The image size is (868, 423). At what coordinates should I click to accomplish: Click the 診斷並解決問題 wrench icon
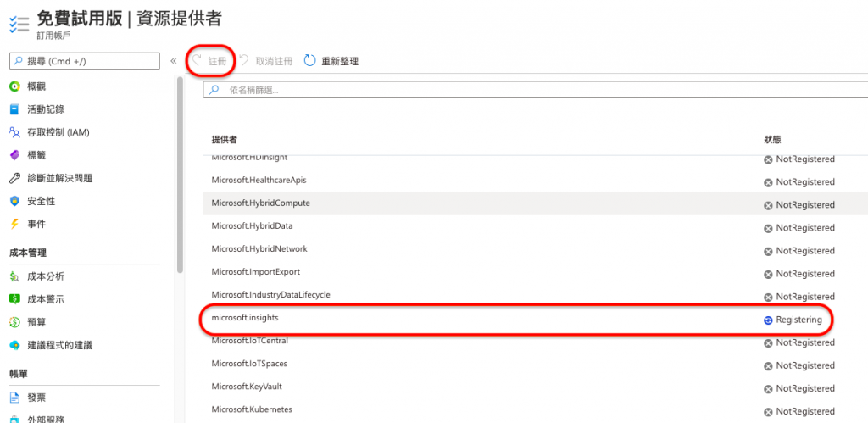(15, 178)
